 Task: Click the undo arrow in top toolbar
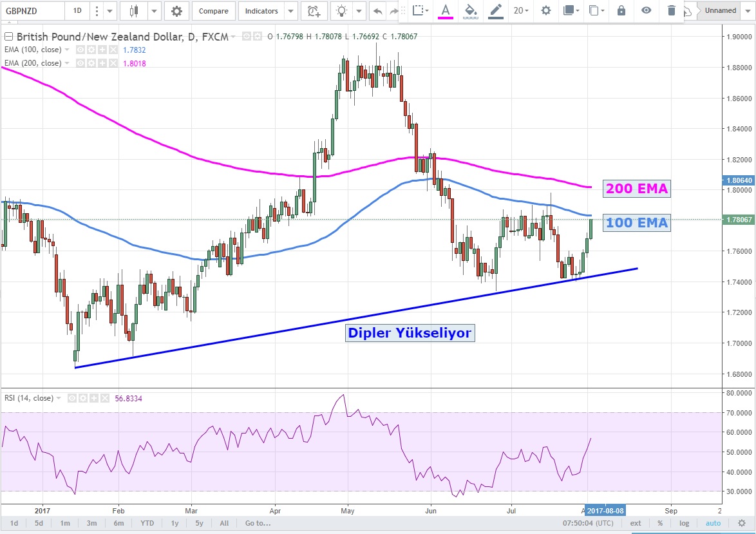[377, 11]
